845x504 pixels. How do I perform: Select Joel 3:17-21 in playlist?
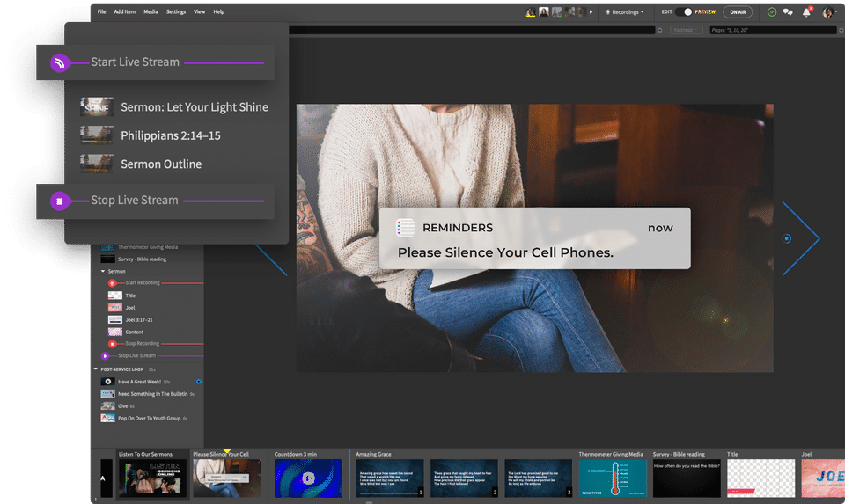click(x=139, y=320)
